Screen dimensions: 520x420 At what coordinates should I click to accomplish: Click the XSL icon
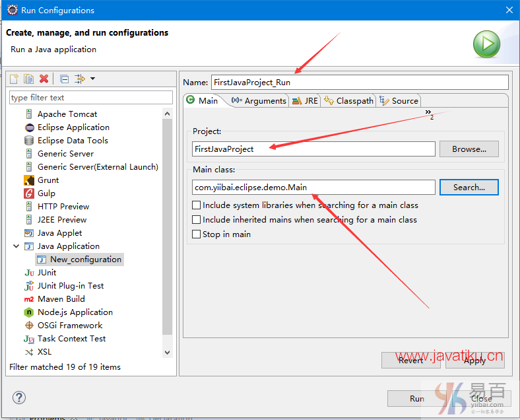(x=29, y=352)
